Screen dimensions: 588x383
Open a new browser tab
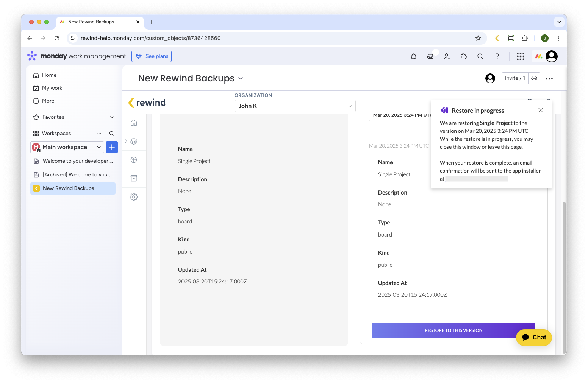152,22
